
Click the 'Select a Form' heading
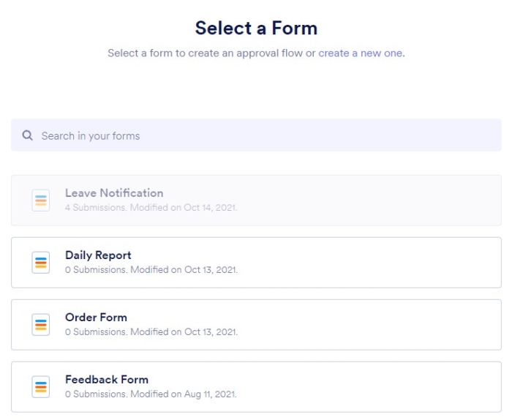click(x=256, y=29)
